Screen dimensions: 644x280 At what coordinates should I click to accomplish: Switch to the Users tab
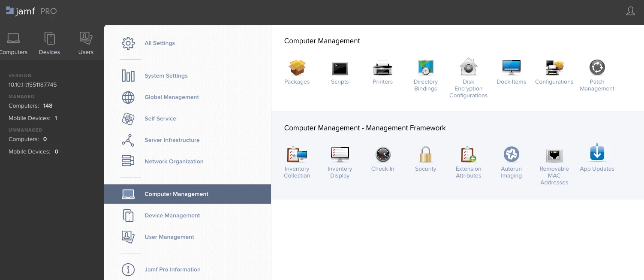click(x=86, y=44)
